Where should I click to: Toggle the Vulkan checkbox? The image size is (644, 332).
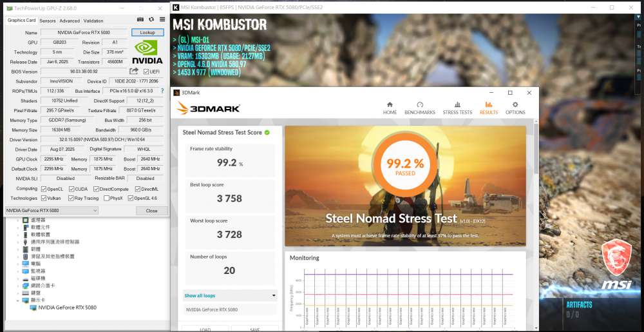pyautogui.click(x=44, y=199)
